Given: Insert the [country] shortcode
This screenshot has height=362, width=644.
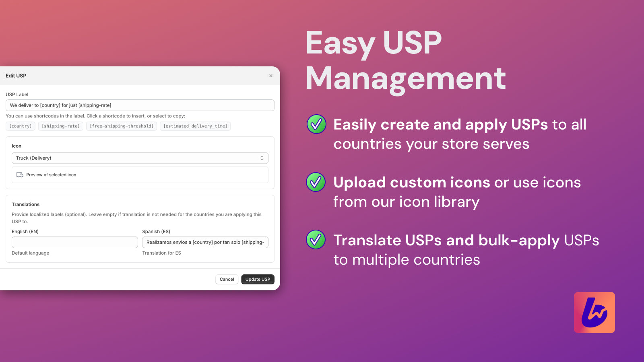Looking at the screenshot, I should (20, 126).
